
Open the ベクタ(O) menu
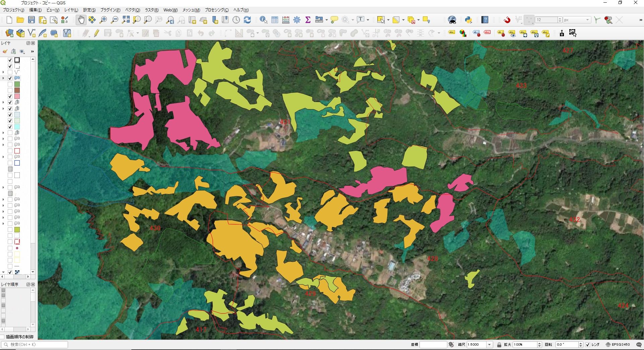point(133,10)
